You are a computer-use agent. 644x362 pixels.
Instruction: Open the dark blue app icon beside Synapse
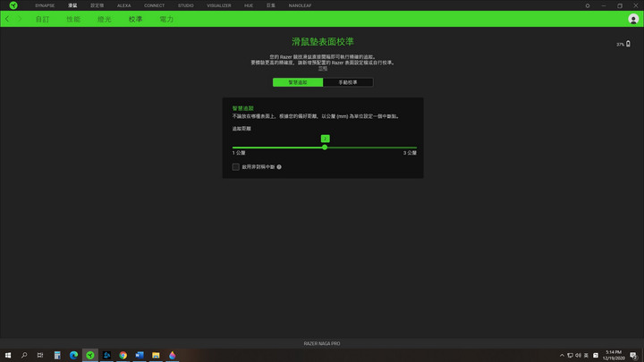click(x=106, y=355)
